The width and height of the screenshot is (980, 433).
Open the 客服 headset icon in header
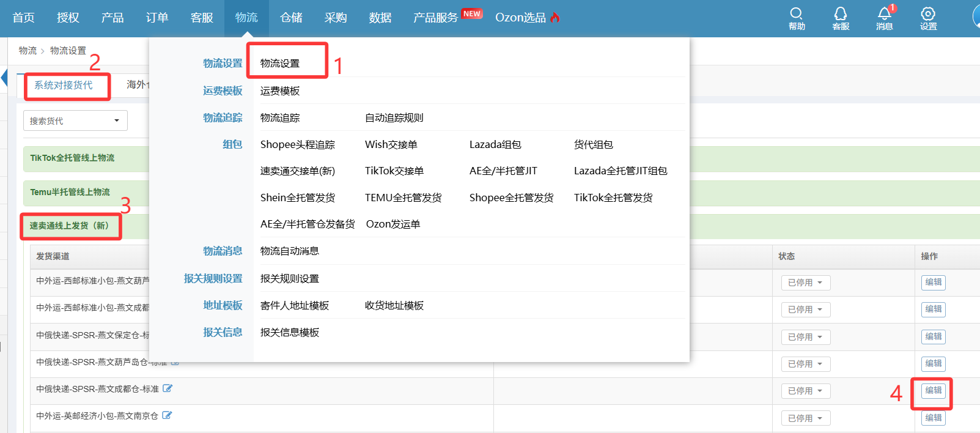(x=841, y=18)
